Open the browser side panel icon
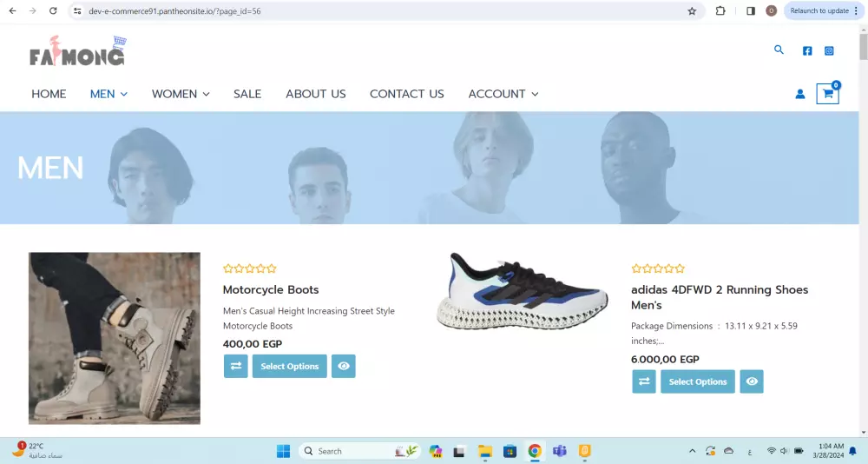This screenshot has width=868, height=464. 751,10
